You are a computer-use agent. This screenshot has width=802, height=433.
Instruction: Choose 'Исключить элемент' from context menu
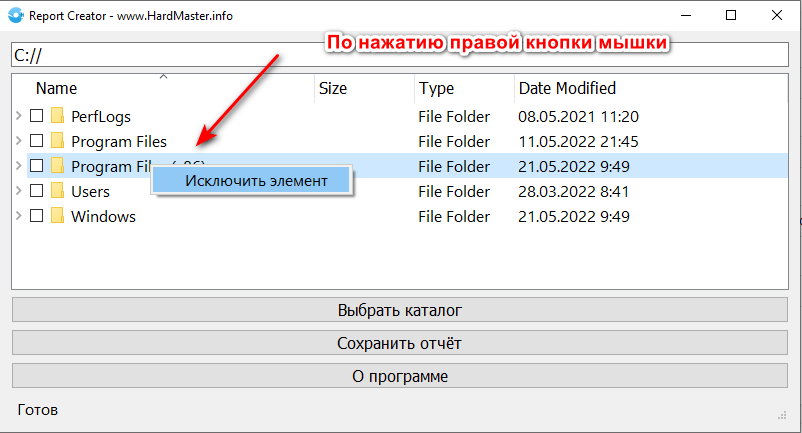click(255, 181)
